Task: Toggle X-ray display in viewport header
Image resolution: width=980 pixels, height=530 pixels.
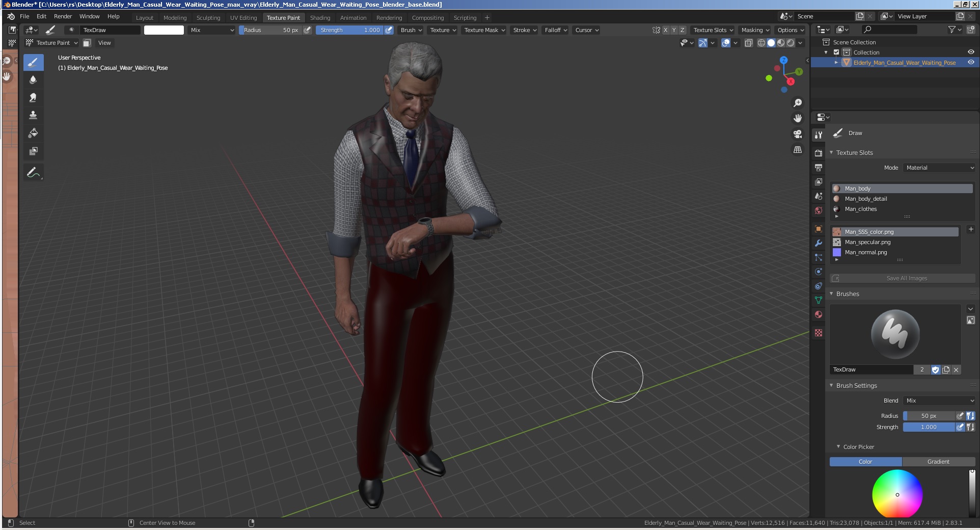Action: click(x=748, y=43)
